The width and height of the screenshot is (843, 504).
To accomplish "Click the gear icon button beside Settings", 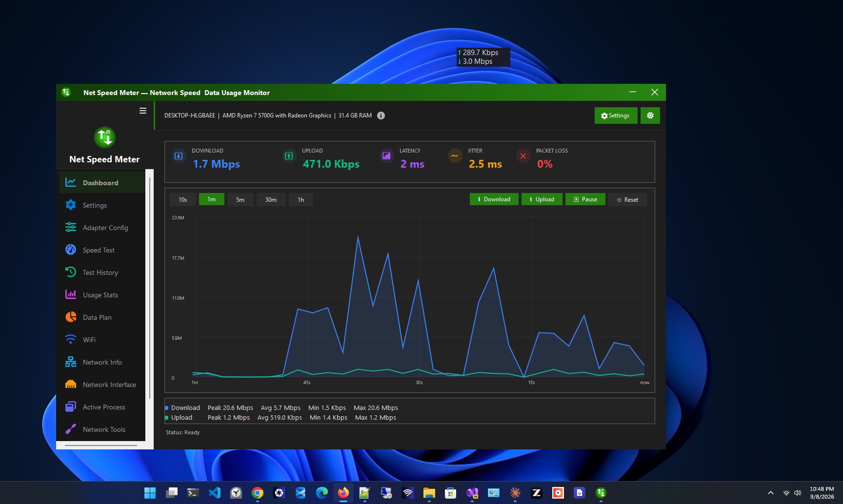I will 650,116.
